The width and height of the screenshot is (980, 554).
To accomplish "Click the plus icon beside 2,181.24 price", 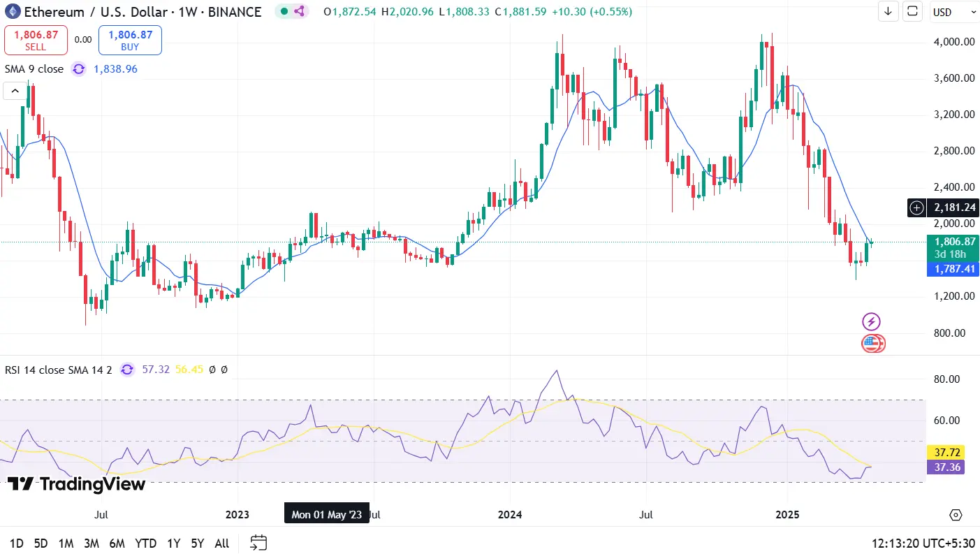I will click(x=916, y=207).
